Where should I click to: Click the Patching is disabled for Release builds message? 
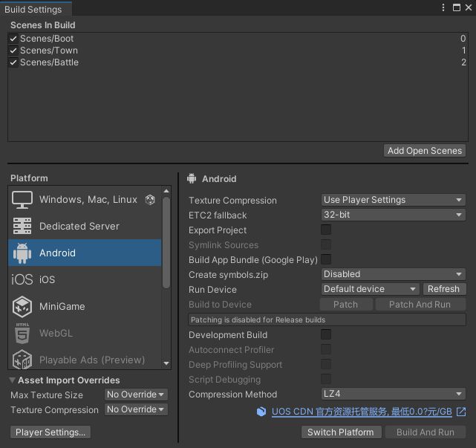pyautogui.click(x=327, y=319)
